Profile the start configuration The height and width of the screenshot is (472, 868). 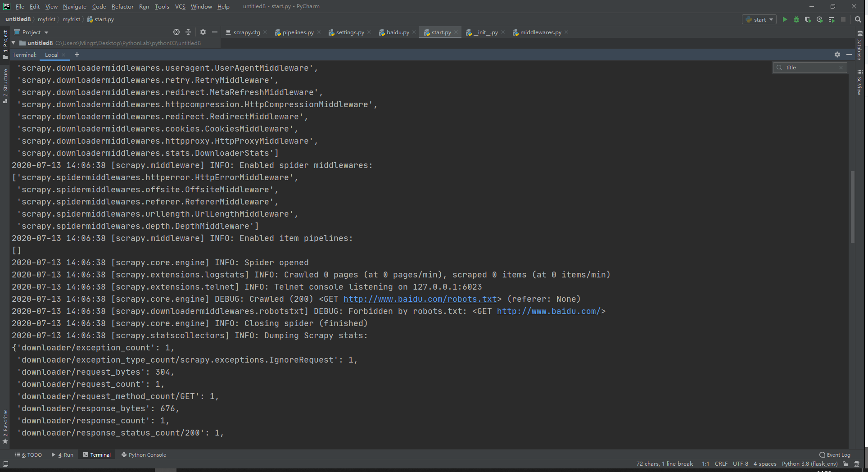(x=820, y=19)
